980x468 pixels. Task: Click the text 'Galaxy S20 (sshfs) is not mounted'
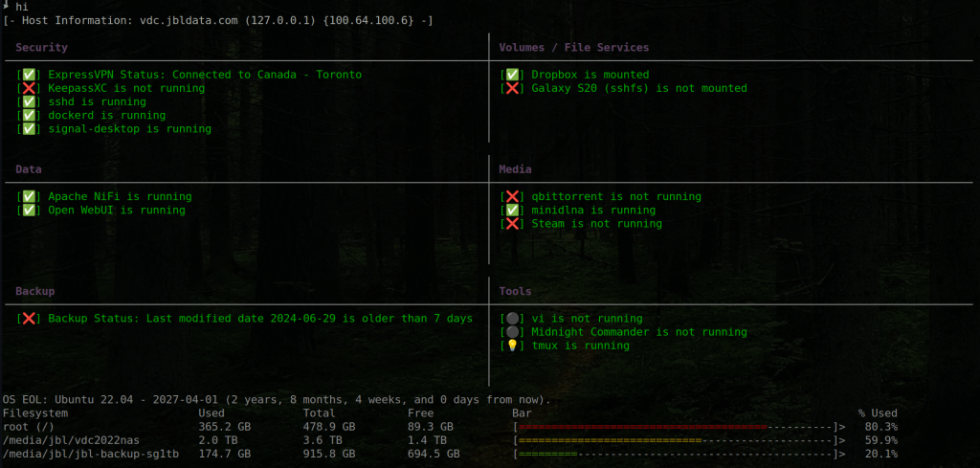click(x=639, y=88)
